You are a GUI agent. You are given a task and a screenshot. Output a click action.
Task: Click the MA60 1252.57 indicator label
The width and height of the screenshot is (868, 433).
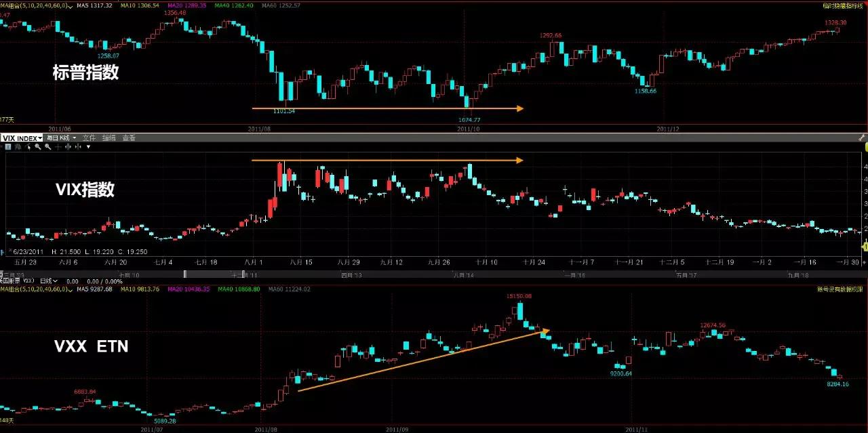(279, 5)
